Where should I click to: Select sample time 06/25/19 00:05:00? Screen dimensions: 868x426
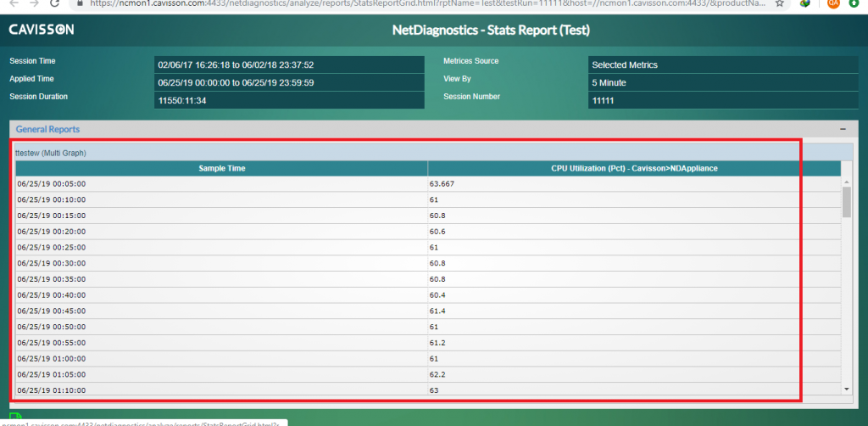pyautogui.click(x=52, y=183)
